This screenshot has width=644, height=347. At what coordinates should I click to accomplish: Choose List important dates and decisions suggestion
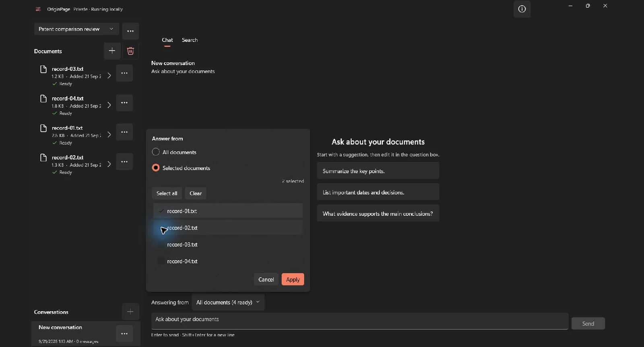378,192
